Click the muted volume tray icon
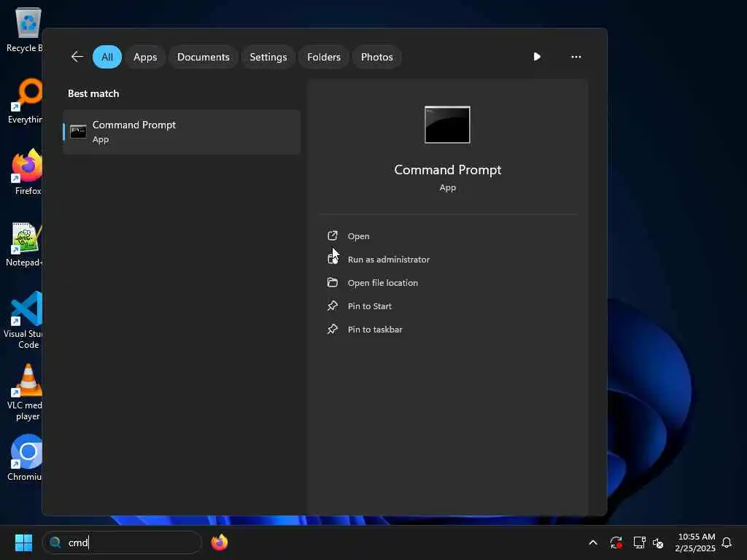 point(658,542)
